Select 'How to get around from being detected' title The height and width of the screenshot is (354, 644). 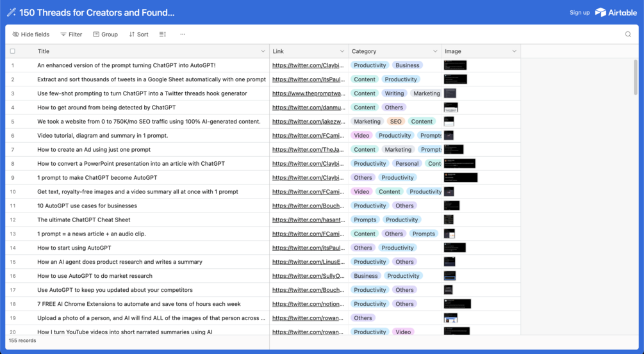click(x=106, y=108)
